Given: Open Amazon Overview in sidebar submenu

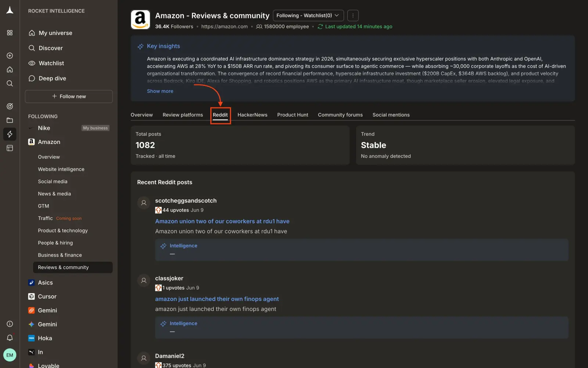Looking at the screenshot, I should click(49, 157).
